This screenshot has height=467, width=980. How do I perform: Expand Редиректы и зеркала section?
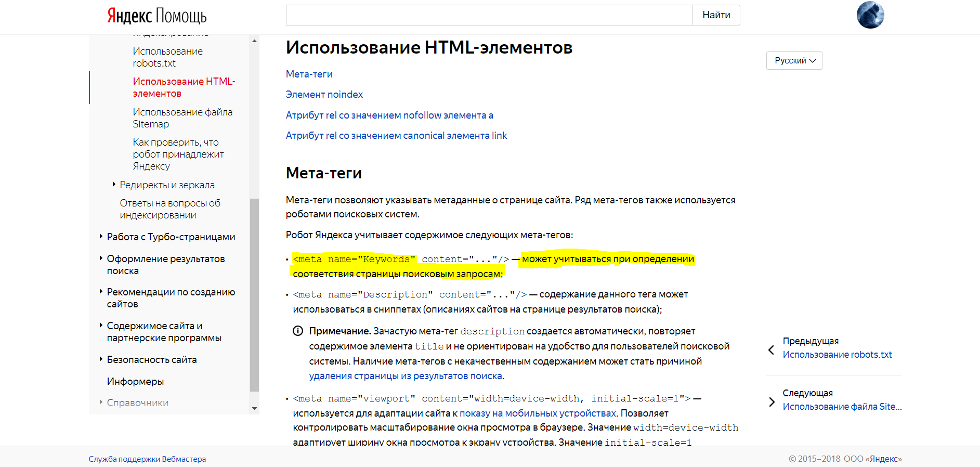tap(114, 184)
